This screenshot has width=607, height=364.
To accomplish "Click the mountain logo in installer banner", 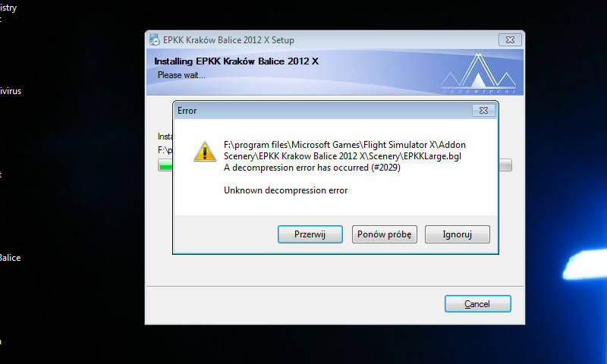I will pos(479,72).
